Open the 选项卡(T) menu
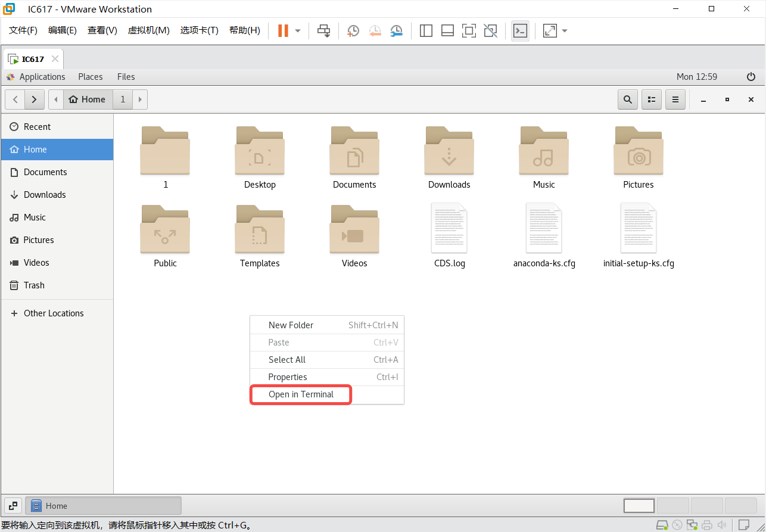The image size is (766, 532). pyautogui.click(x=200, y=30)
